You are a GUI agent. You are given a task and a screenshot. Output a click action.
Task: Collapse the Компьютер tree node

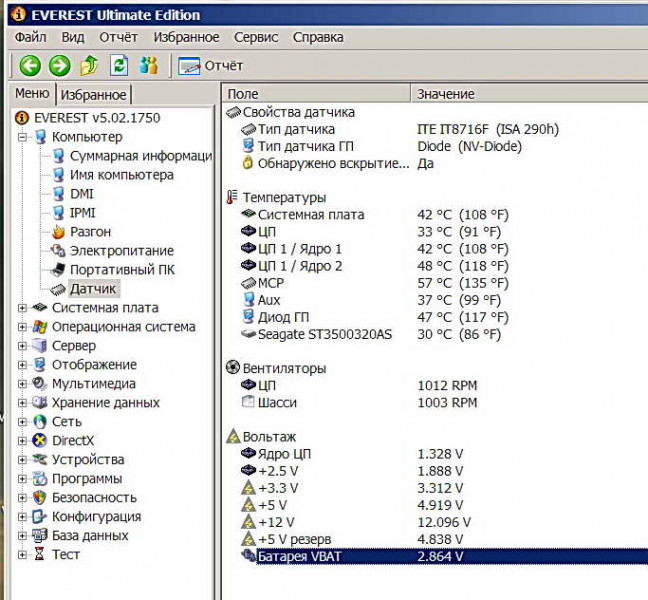coord(22,137)
